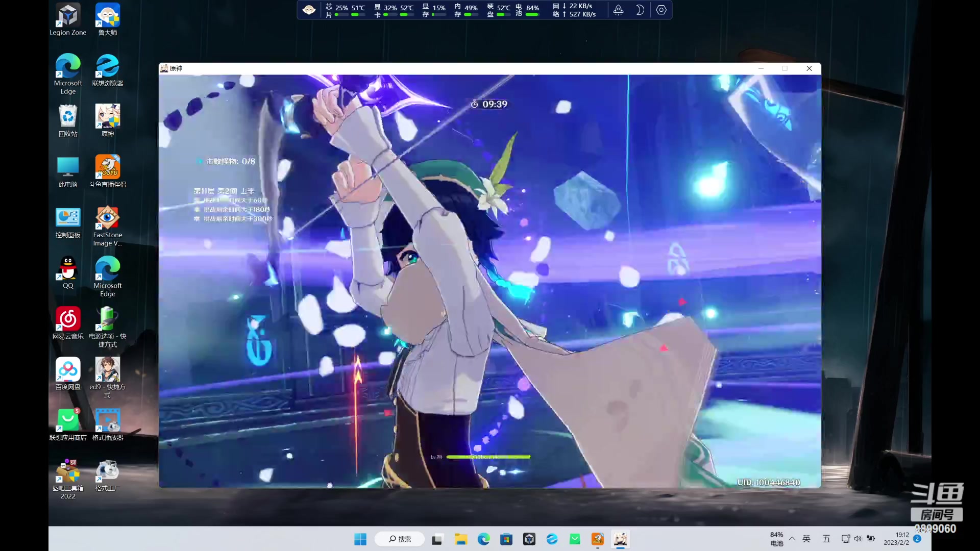
Task: Click the 原神 window title text
Action: coord(176,68)
